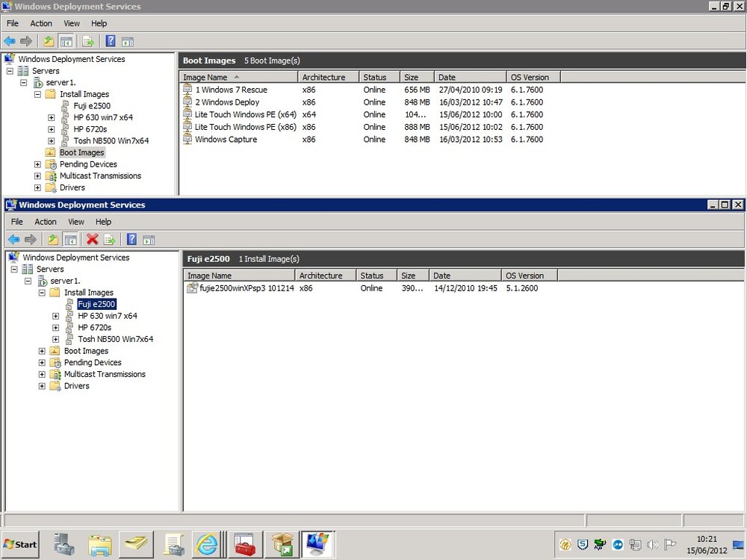Viewport: 747px width, 560px height.
Task: Click Up One Level icon in upper window
Action: pos(49,41)
